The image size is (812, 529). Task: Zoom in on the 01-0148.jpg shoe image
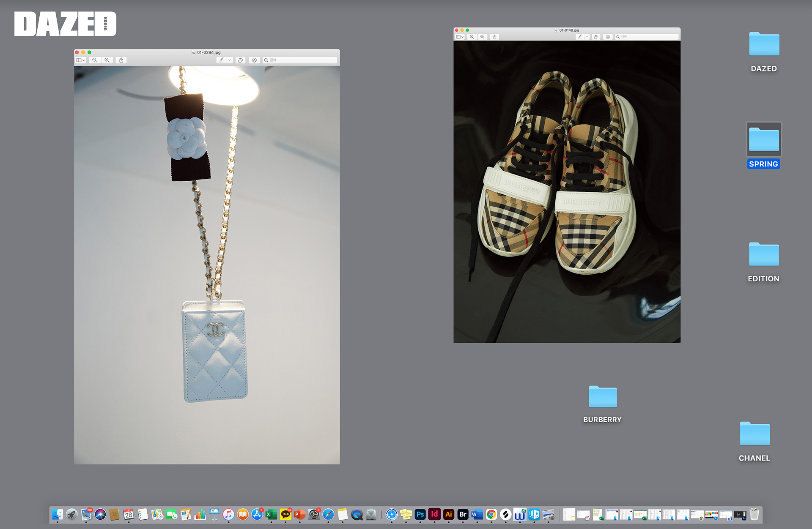[x=482, y=37]
